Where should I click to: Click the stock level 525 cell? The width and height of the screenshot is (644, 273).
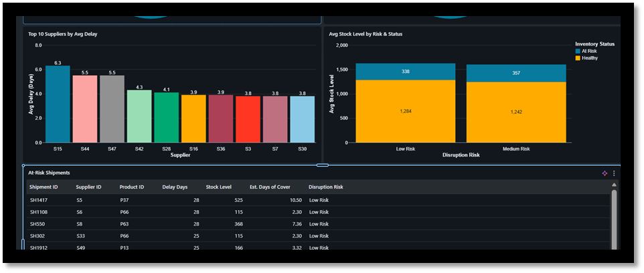click(x=238, y=200)
